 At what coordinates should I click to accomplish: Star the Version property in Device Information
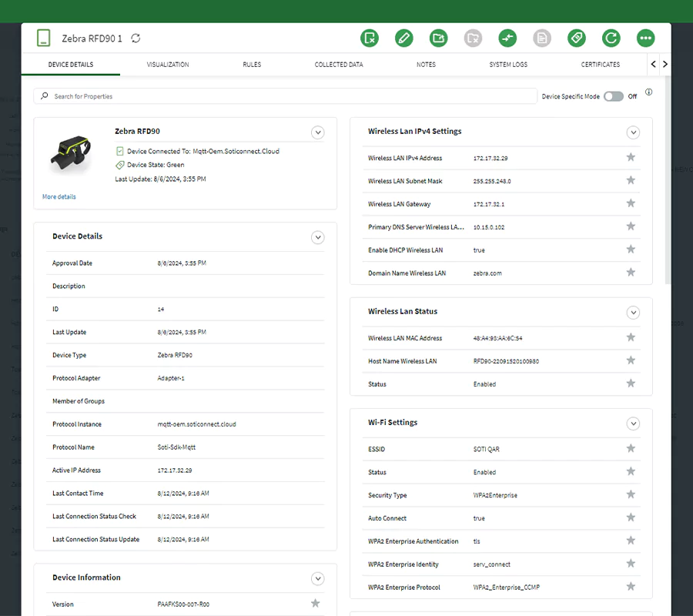[315, 603]
